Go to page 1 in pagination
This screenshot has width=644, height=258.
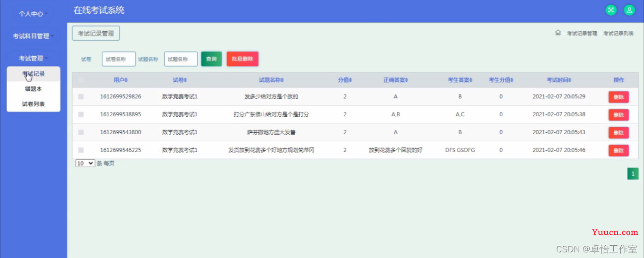point(633,174)
